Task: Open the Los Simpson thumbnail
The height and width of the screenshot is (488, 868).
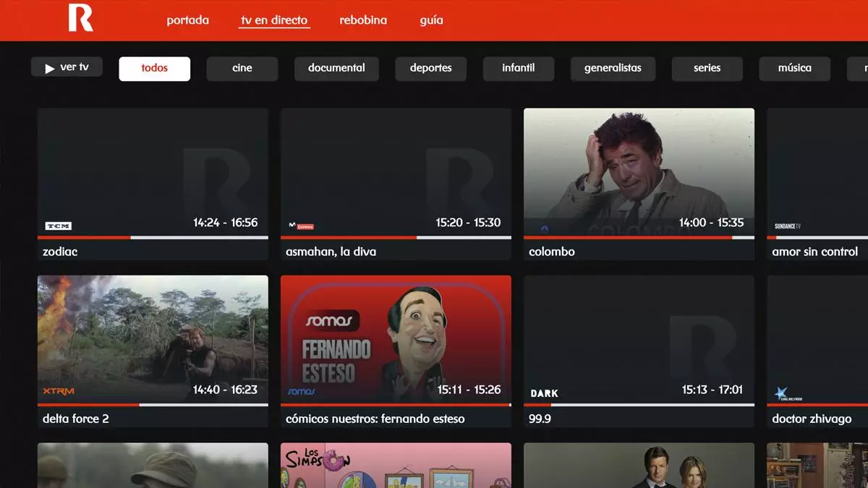Action: [x=396, y=465]
